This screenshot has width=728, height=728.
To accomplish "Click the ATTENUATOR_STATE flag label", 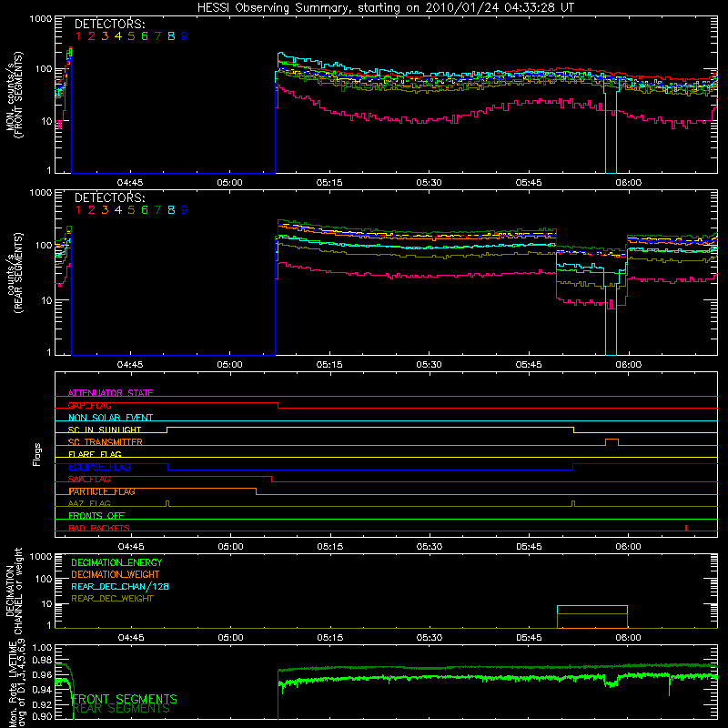I will 110,393.
